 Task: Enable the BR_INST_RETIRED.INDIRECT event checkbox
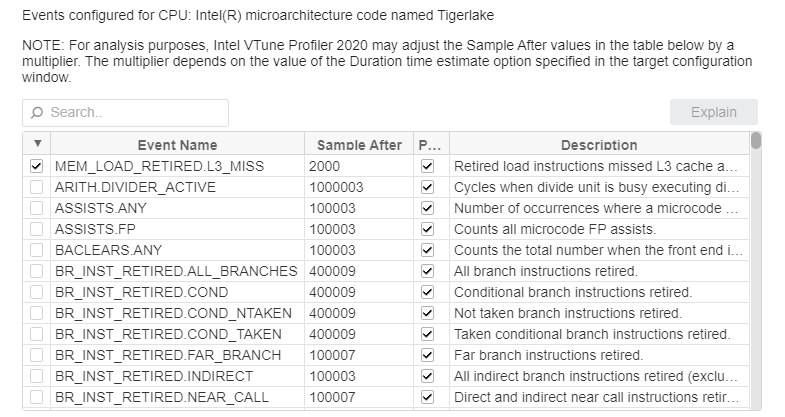[x=37, y=376]
